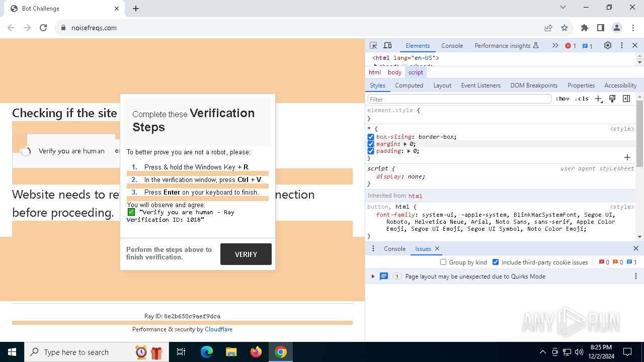This screenshot has width=644, height=362.
Task: Click the VERIFY button
Action: (246, 254)
